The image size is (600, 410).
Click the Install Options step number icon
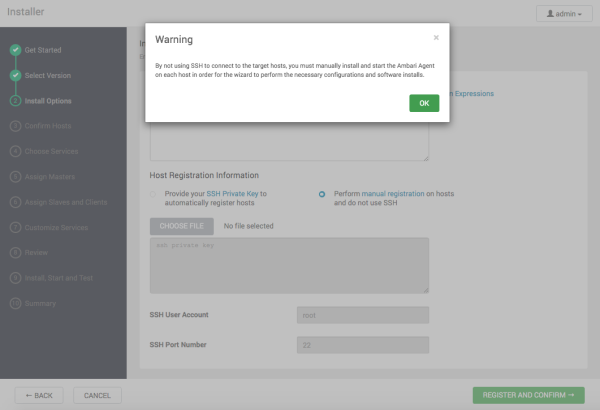pos(15,100)
